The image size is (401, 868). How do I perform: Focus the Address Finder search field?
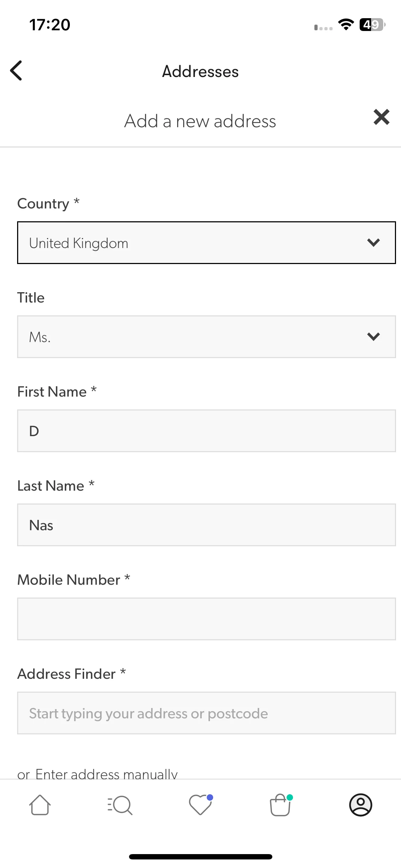click(x=206, y=713)
